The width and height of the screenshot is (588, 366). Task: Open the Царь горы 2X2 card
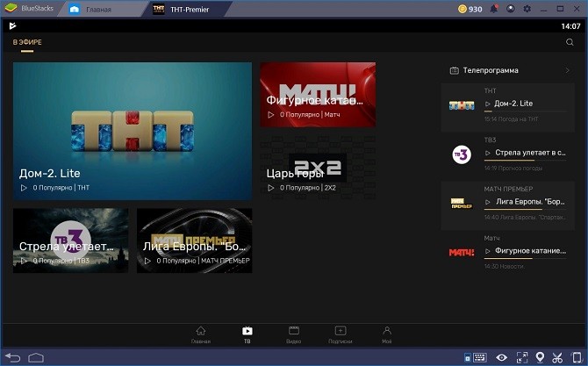(318, 168)
